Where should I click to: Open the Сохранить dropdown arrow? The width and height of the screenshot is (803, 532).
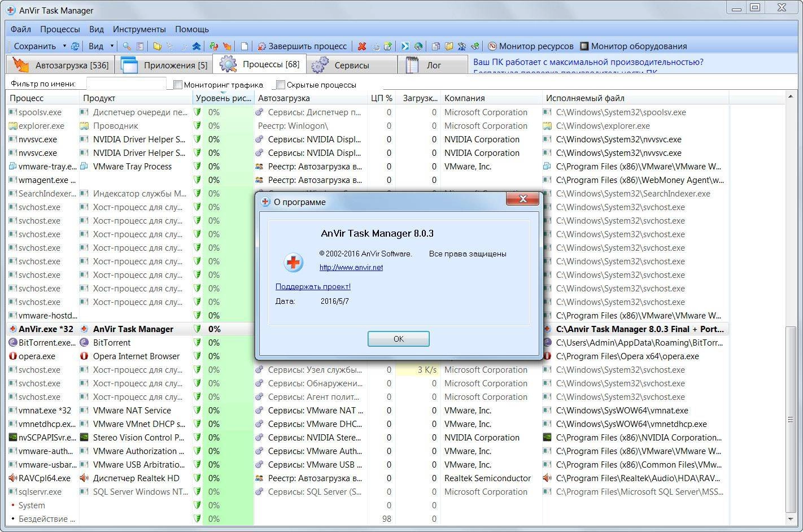click(64, 46)
